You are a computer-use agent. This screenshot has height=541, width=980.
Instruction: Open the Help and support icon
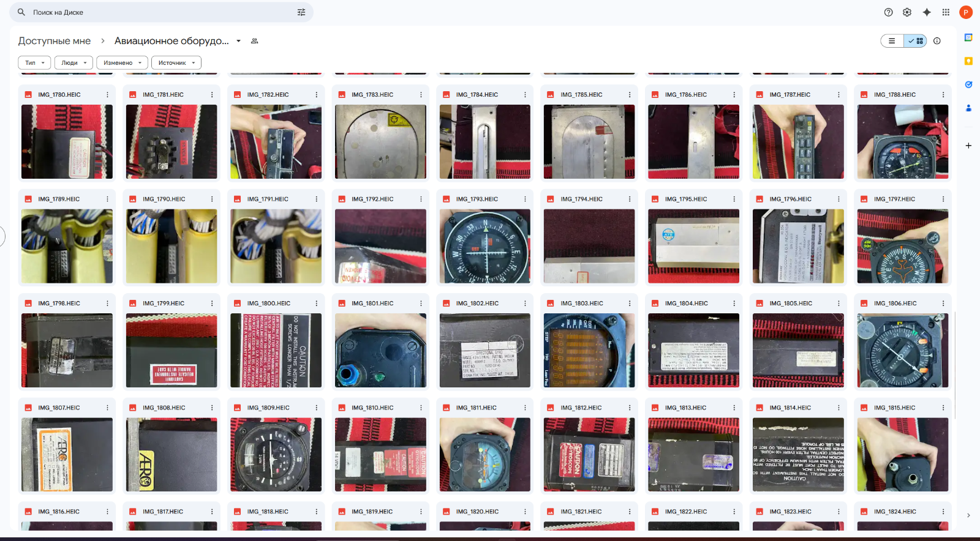point(888,12)
